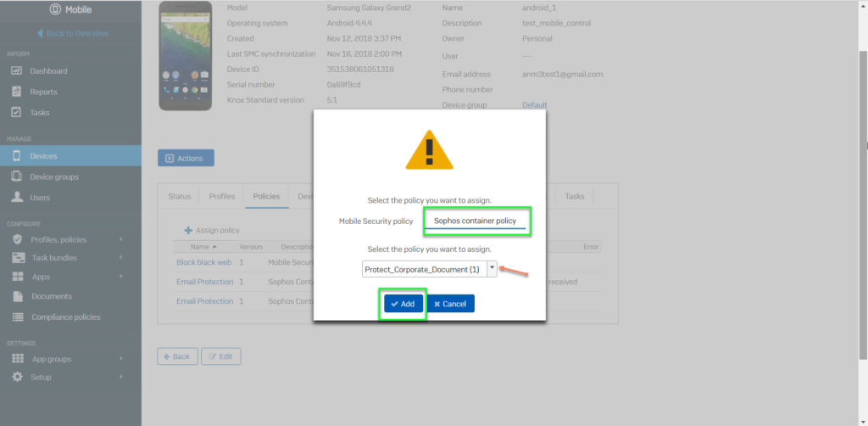
Task: Click the Assign policy link
Action: [212, 230]
